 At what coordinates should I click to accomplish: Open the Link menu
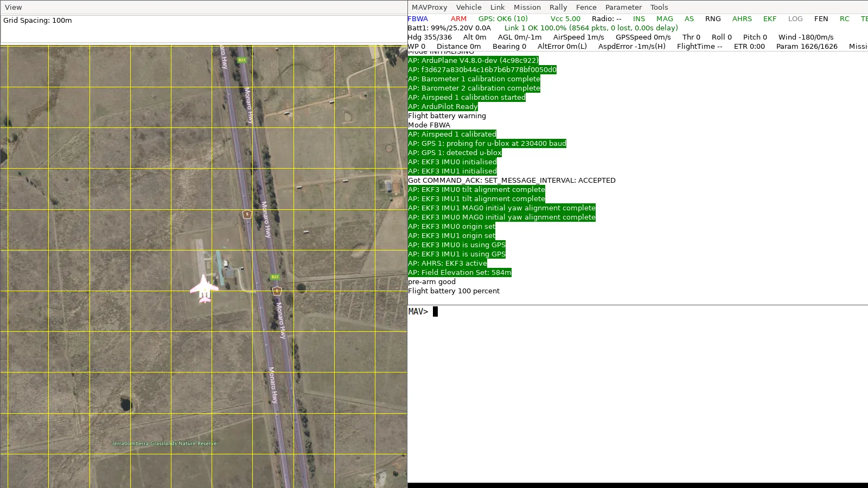(x=497, y=8)
